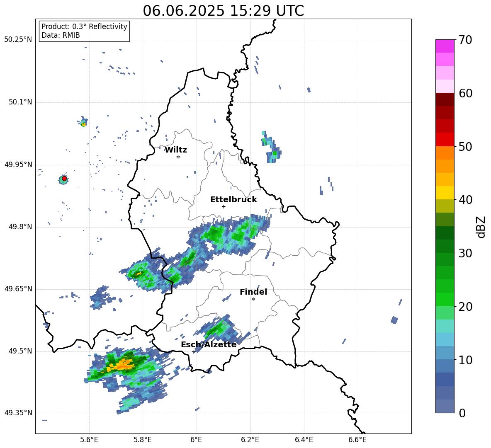Click the 50.1°N latitude label
This screenshot has height=448, width=491.
pyautogui.click(x=20, y=102)
